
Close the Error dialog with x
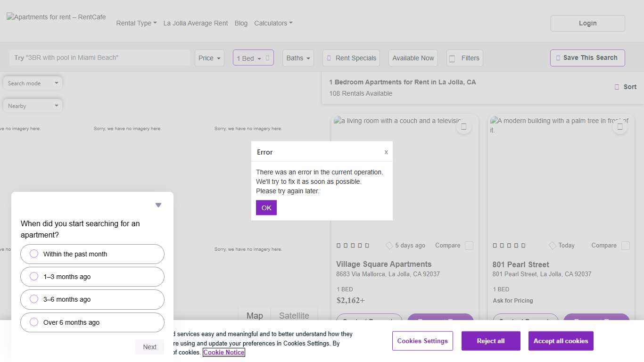[386, 152]
